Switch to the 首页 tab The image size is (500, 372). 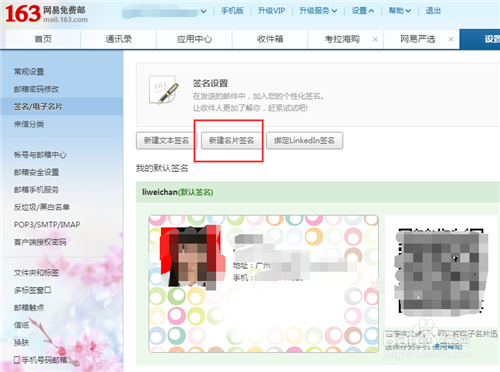click(43, 39)
